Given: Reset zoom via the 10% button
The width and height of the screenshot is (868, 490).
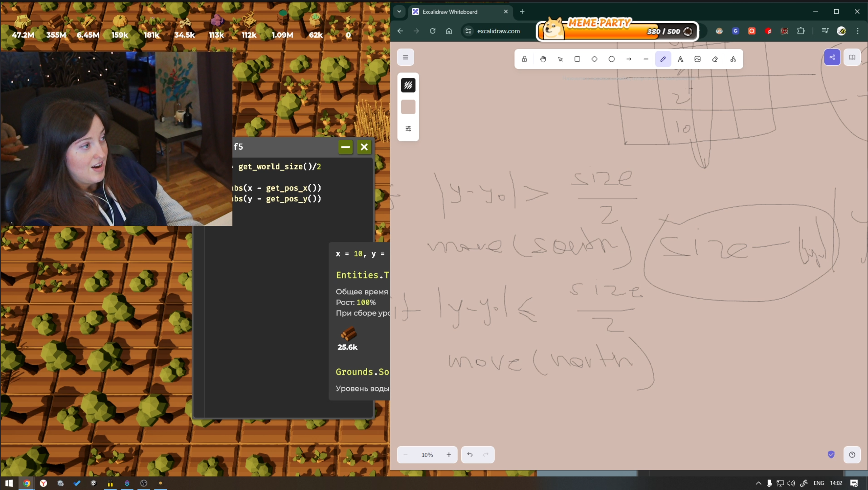Looking at the screenshot, I should click(427, 455).
